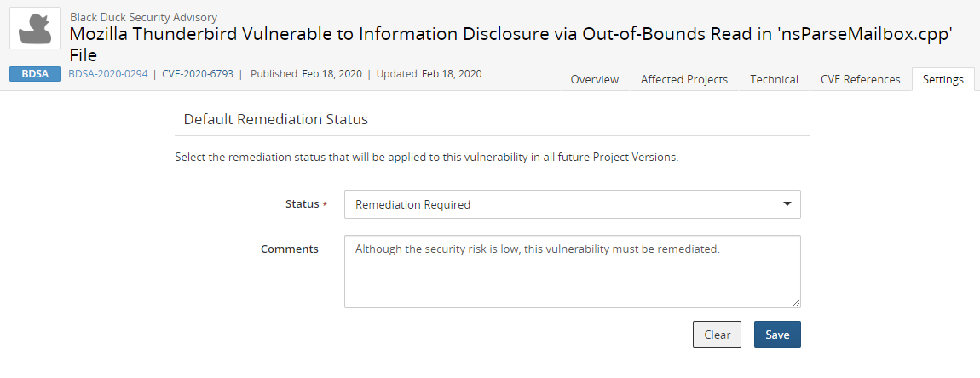980x378 pixels.
Task: Click the Clear button
Action: [717, 335]
